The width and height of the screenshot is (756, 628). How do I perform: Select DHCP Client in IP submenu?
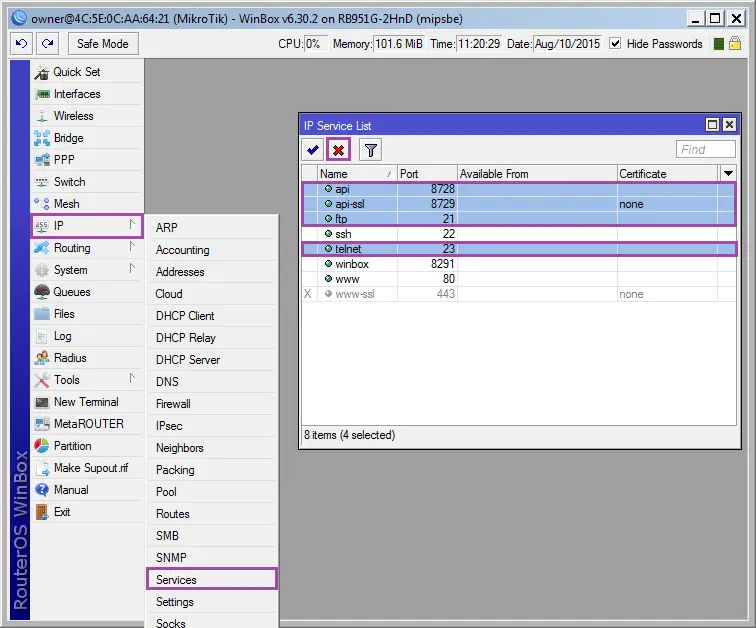(x=212, y=316)
